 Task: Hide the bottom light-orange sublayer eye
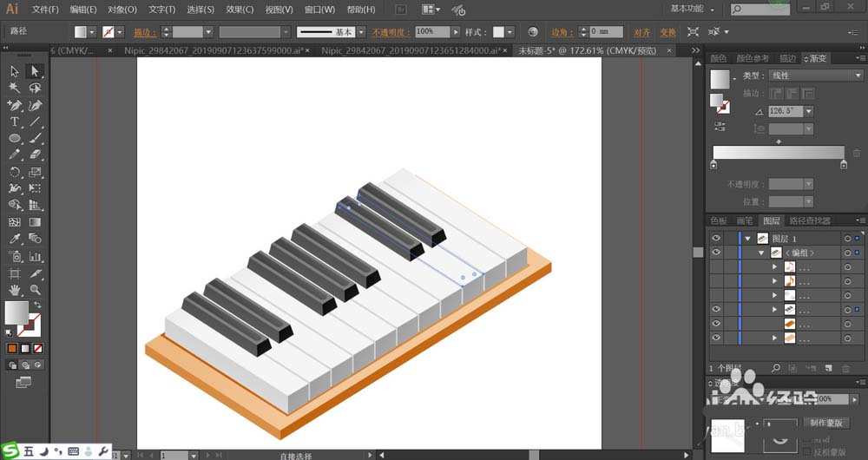click(716, 338)
